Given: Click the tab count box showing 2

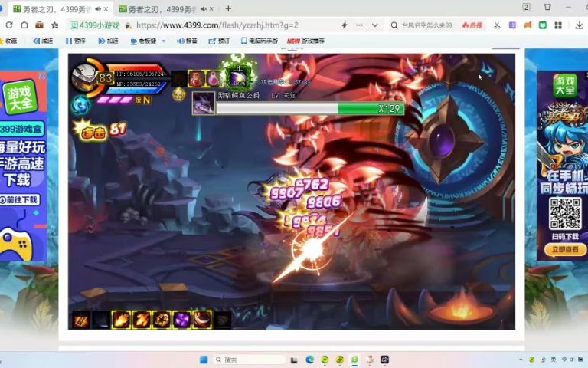Looking at the screenshot, I should pos(526,7).
